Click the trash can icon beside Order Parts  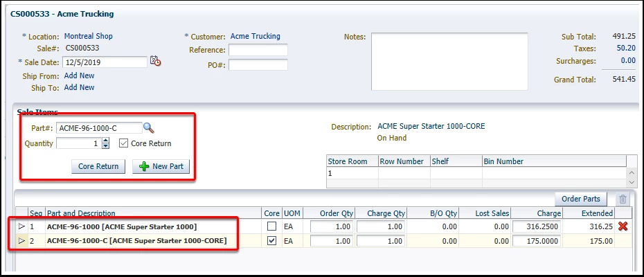tap(623, 199)
